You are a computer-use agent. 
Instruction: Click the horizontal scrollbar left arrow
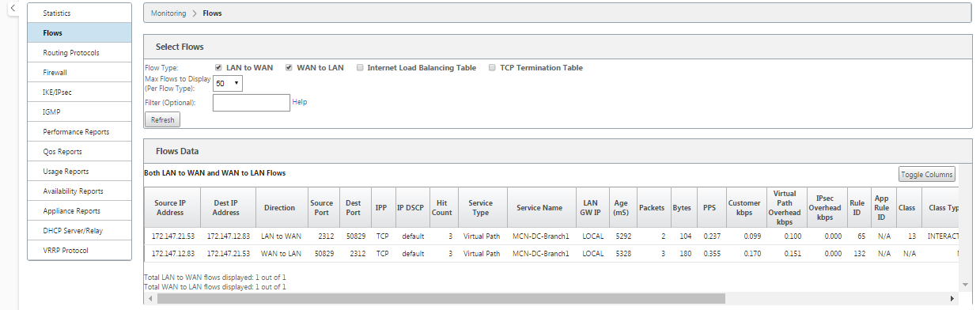click(149, 299)
